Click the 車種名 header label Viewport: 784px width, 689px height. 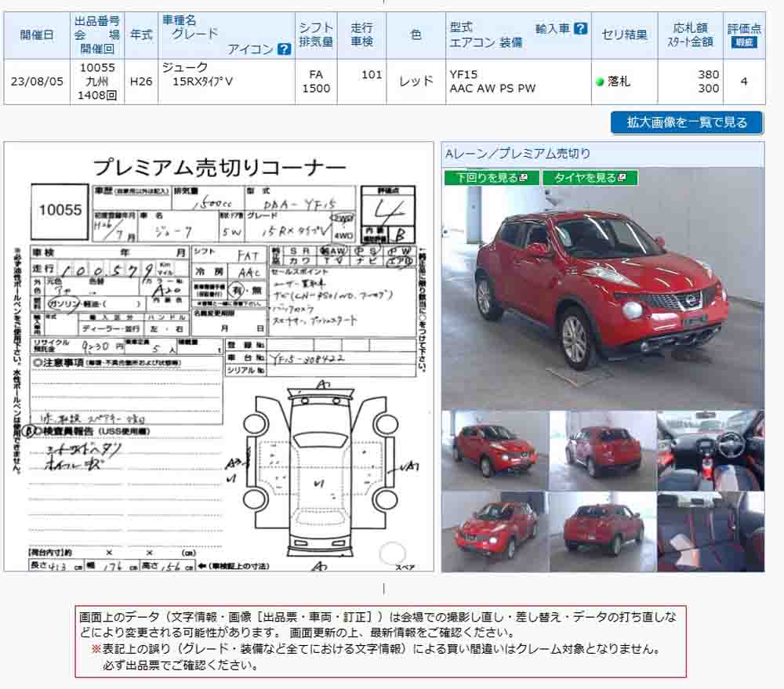point(179,20)
